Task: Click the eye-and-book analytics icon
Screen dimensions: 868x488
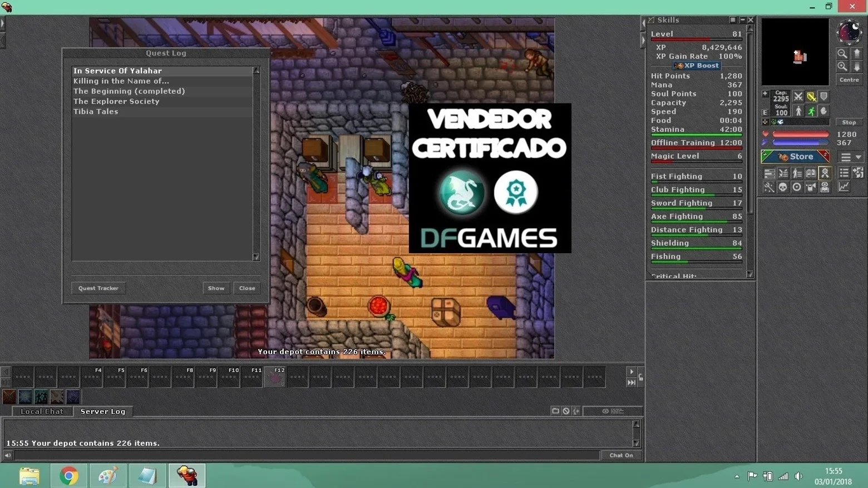Action: pos(825,187)
